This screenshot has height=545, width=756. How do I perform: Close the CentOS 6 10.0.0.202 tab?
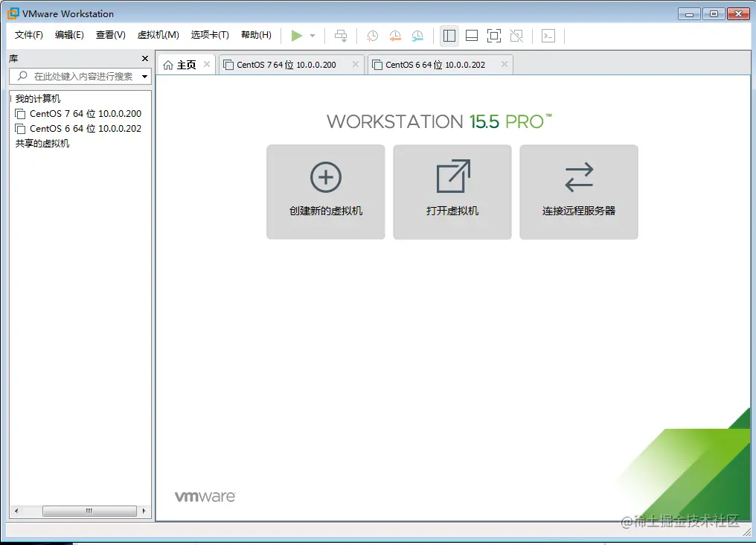(504, 64)
